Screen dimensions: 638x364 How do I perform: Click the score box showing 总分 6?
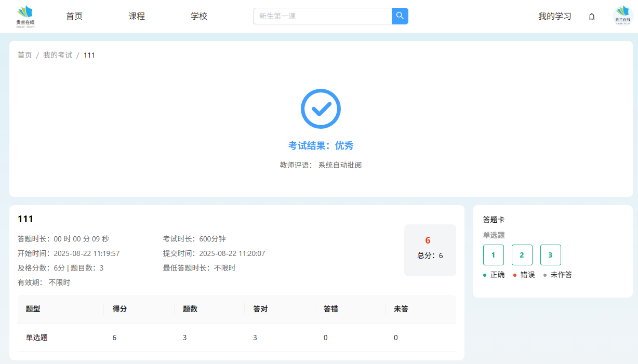pos(430,250)
